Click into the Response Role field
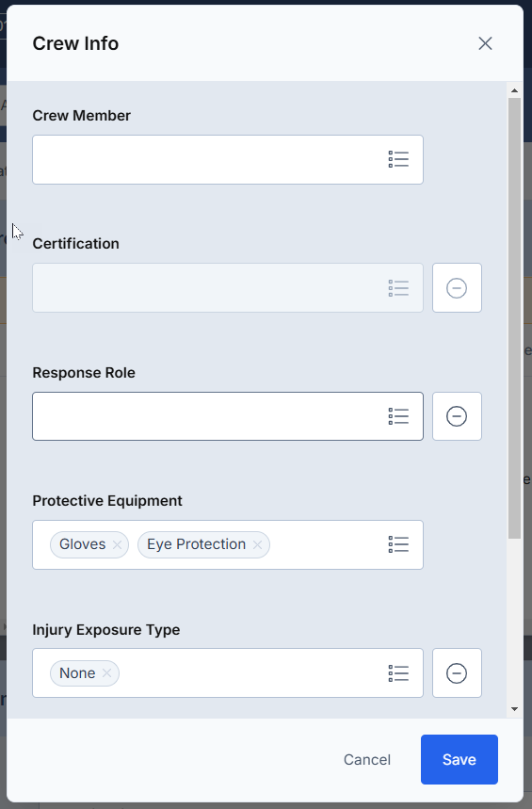532x809 pixels. tap(228, 416)
